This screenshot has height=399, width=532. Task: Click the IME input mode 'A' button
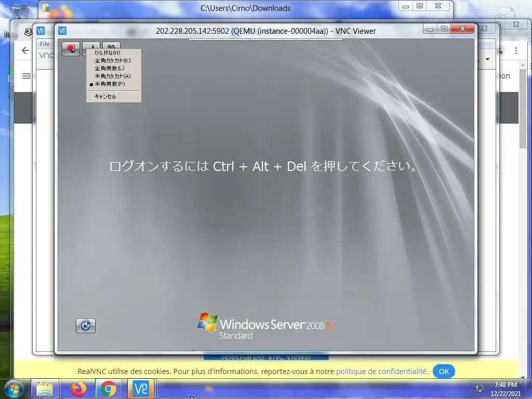pos(91,46)
